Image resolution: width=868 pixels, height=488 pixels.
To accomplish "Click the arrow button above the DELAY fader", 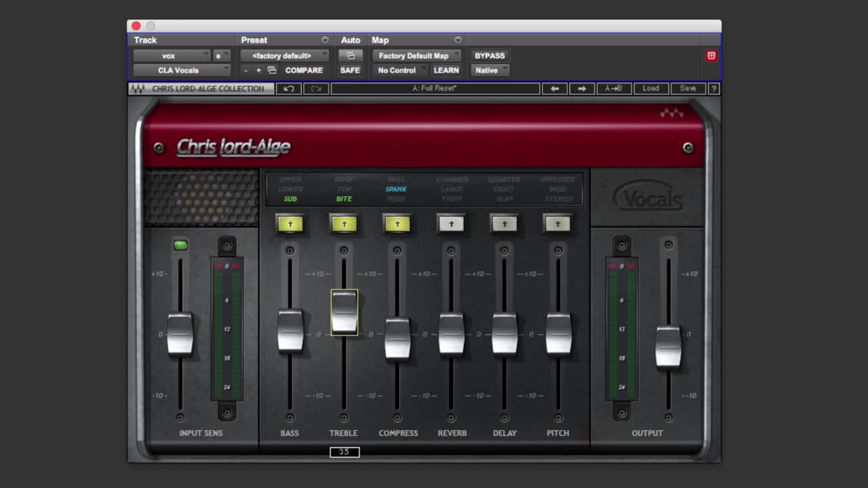I will (504, 223).
